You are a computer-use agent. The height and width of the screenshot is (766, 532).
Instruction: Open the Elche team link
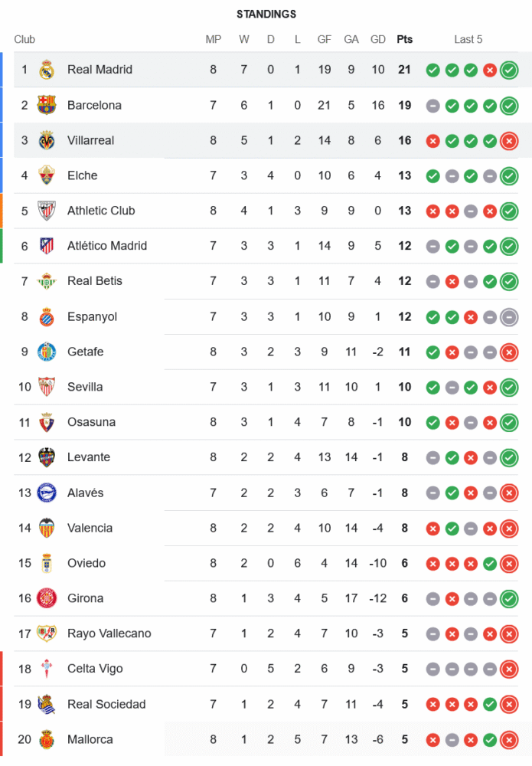83,175
